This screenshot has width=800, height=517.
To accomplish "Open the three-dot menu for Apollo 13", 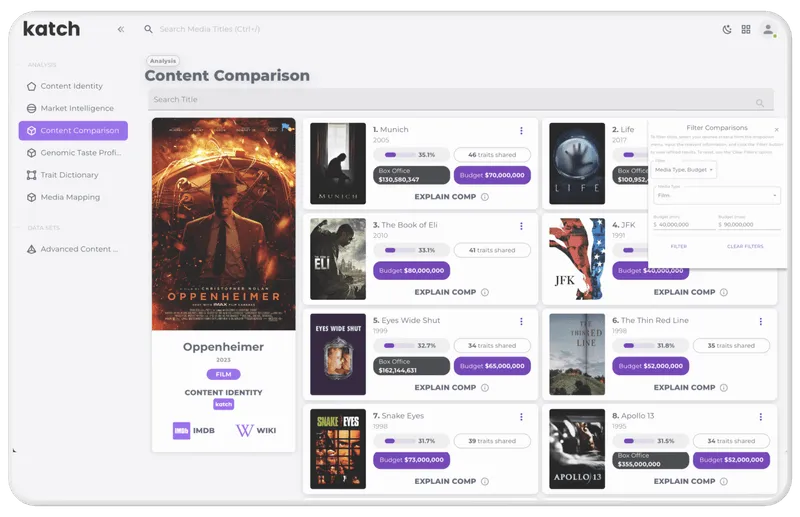I will pos(761,417).
